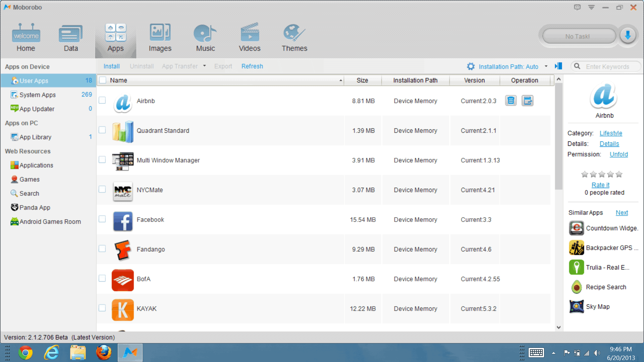The height and width of the screenshot is (362, 644).
Task: Click the Refresh button
Action: pyautogui.click(x=252, y=66)
